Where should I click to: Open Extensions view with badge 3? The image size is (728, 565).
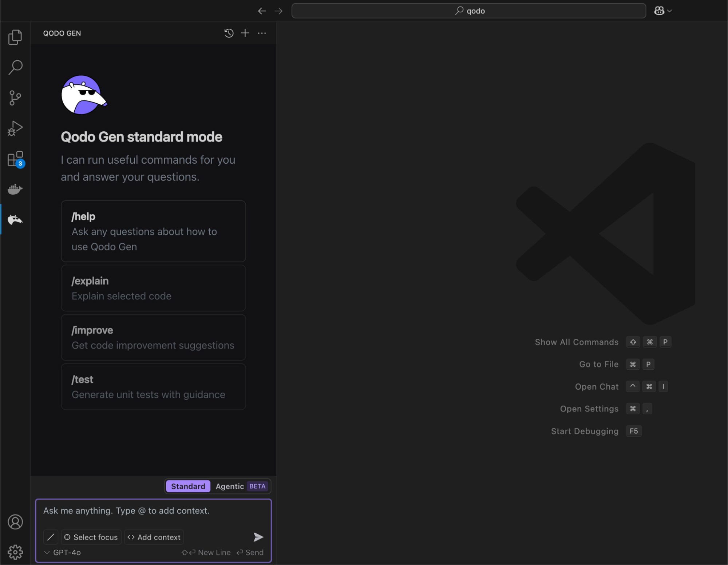16,159
